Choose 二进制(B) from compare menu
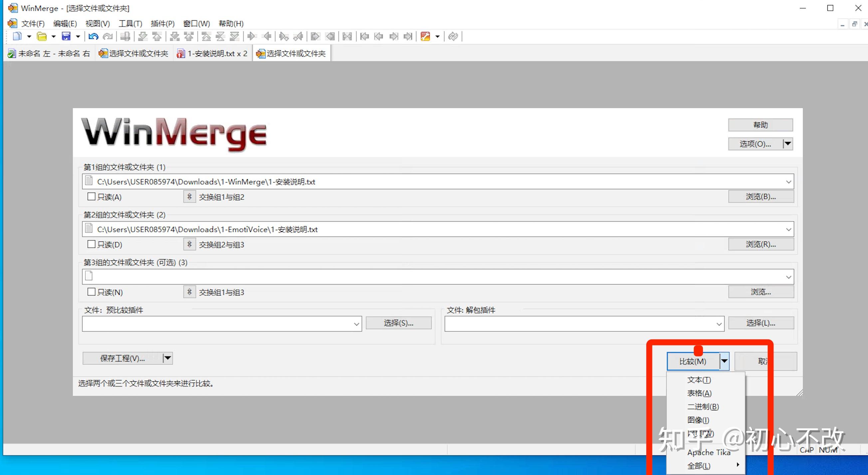Viewport: 868px width, 475px height. coord(703,407)
